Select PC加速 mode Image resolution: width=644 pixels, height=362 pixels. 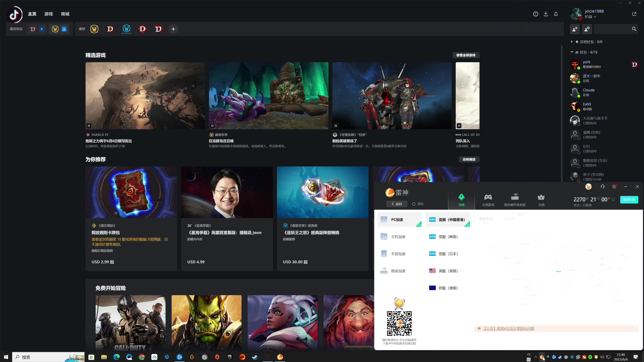tap(399, 219)
